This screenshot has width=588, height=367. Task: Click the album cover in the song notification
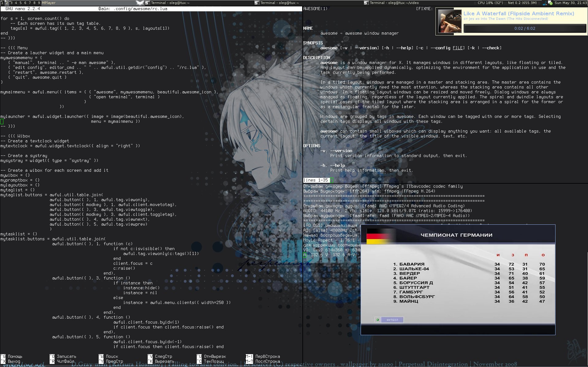click(450, 21)
